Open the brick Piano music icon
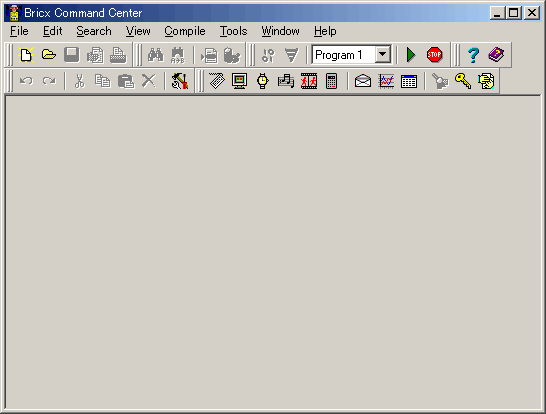Screen dimensions: 546x414 pos(286,81)
